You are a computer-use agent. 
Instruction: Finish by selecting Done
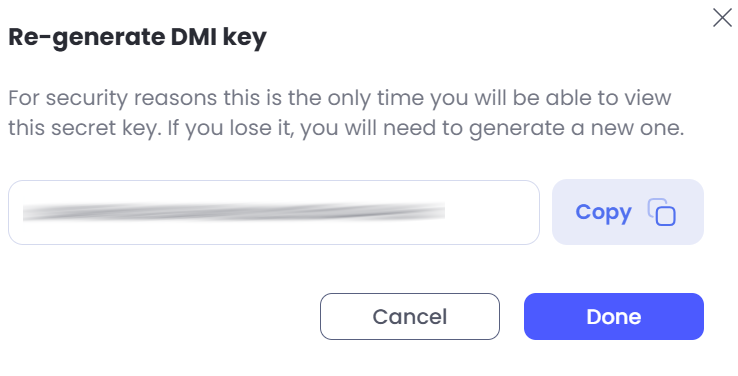point(614,316)
